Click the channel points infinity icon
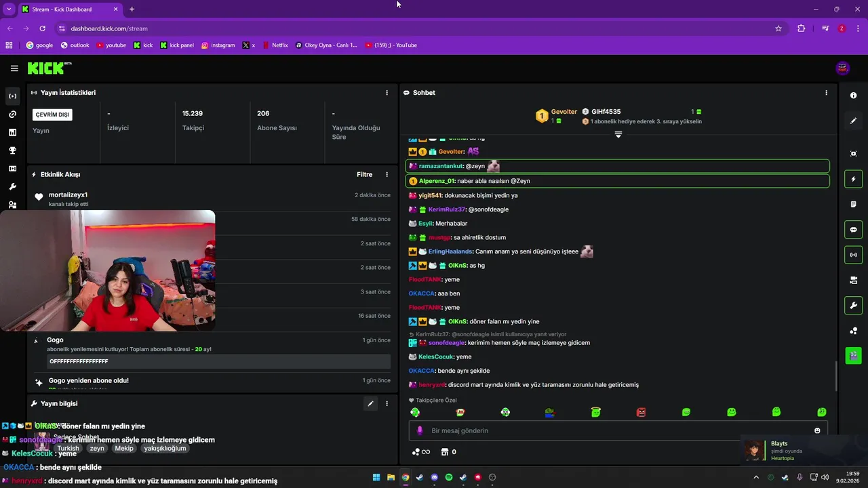The width and height of the screenshot is (868, 488). point(421,452)
